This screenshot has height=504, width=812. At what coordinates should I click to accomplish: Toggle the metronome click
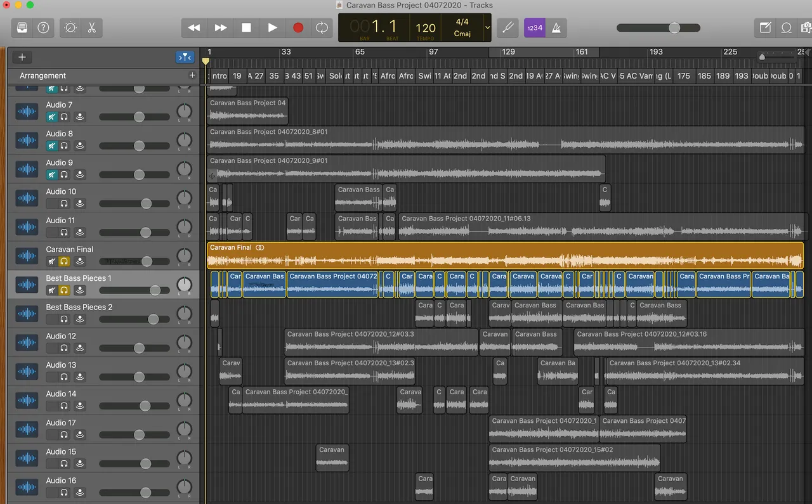556,28
